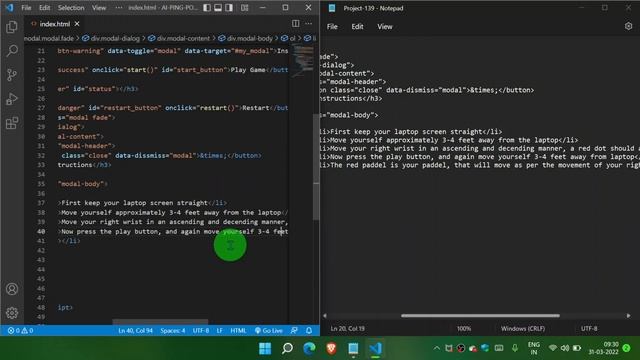Click Windows (CRLF) in Notepad status bar
The height and width of the screenshot is (360, 640).
tap(523, 329)
